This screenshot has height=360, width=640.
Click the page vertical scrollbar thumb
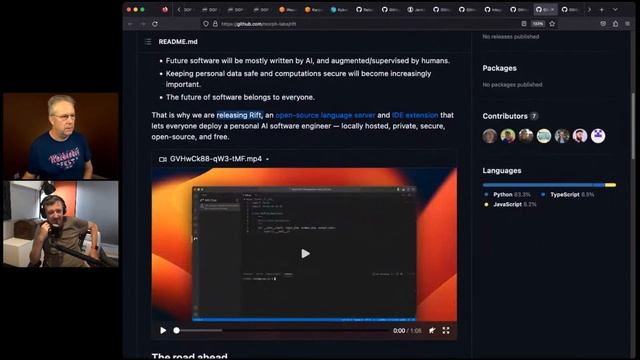(x=633, y=126)
